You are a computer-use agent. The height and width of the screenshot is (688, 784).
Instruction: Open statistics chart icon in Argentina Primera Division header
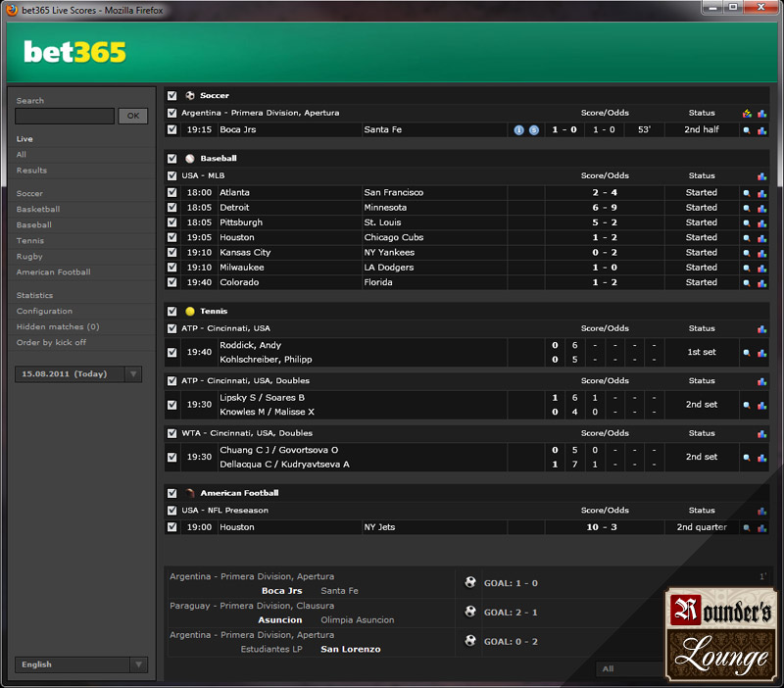click(762, 114)
